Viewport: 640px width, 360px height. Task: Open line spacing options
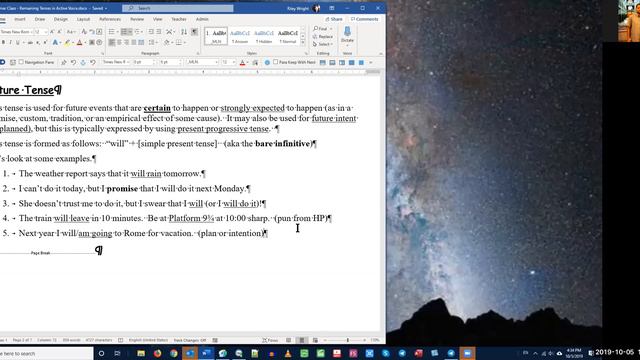[x=153, y=42]
